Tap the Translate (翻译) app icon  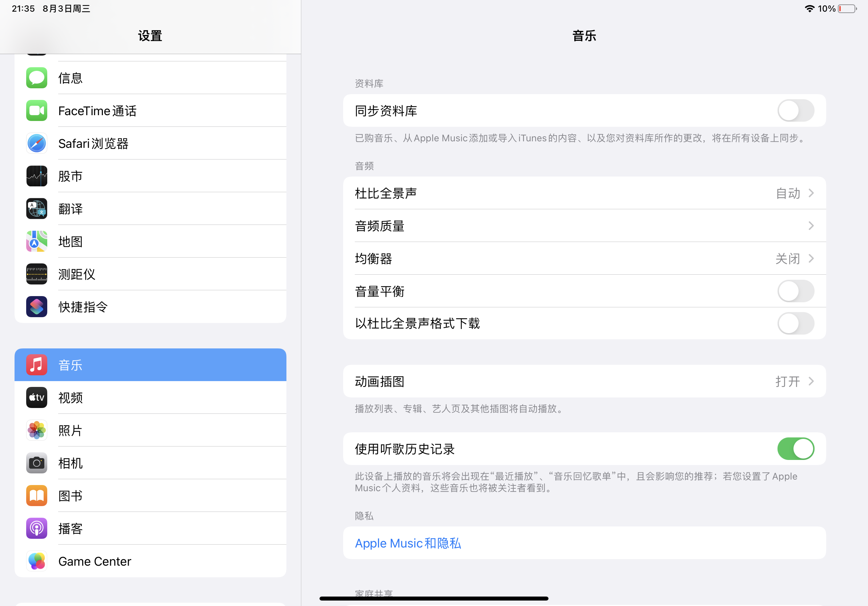coord(37,209)
